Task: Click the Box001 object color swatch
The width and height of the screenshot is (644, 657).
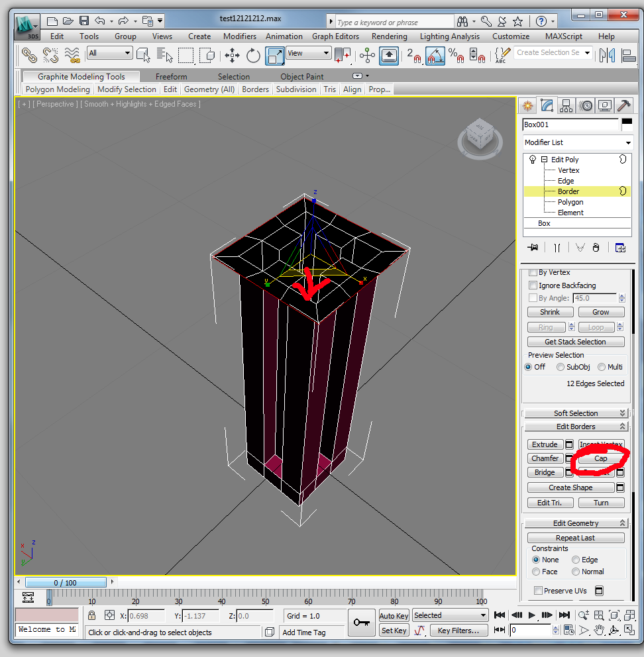Action: [626, 125]
